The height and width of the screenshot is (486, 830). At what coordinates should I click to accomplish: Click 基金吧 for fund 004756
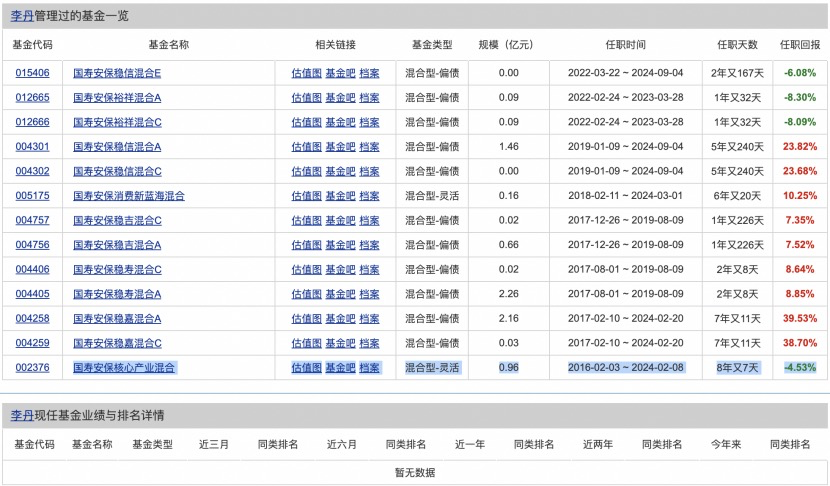click(340, 245)
